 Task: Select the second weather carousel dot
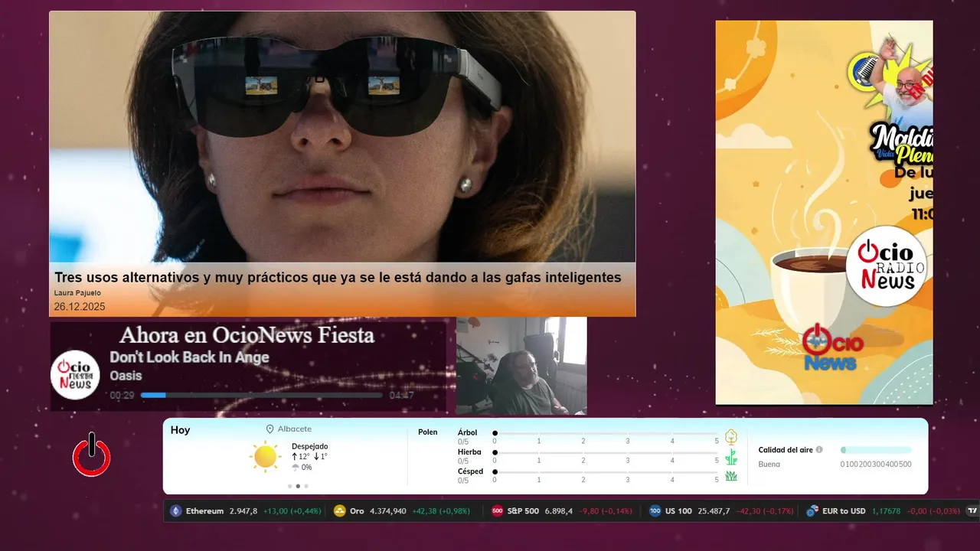point(298,486)
